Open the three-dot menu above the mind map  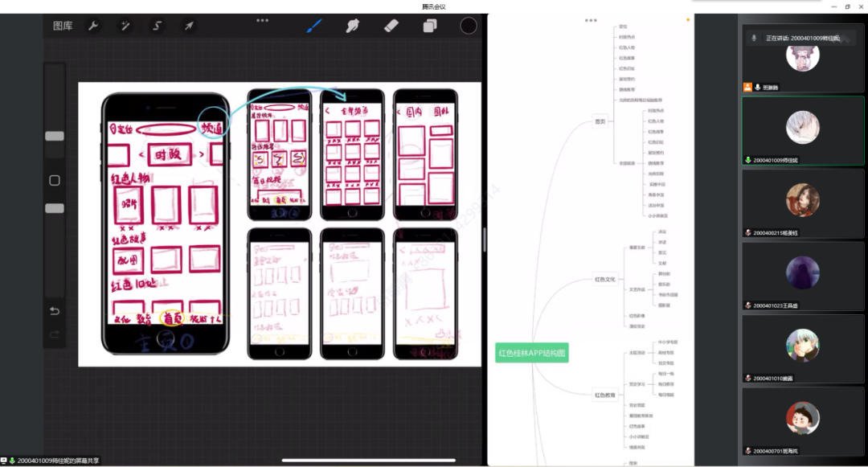[x=591, y=20]
